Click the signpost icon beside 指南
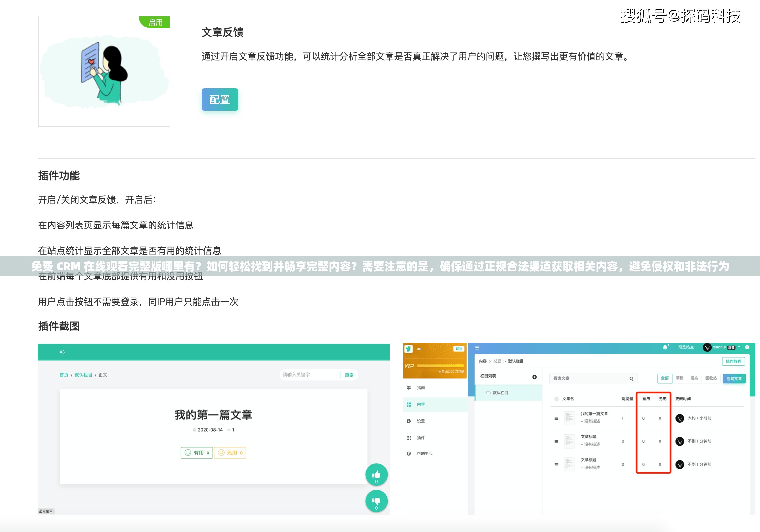Image resolution: width=760 pixels, height=532 pixels. coord(409,388)
